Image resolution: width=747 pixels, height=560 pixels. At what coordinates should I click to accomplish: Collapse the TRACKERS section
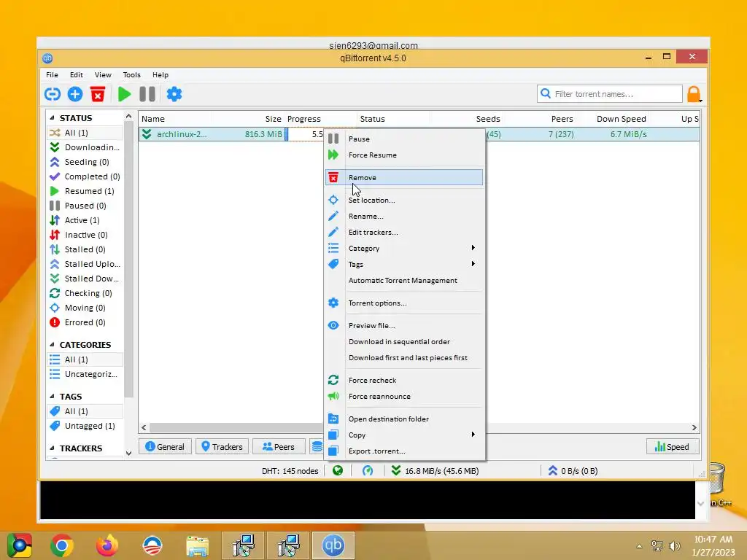pos(52,448)
